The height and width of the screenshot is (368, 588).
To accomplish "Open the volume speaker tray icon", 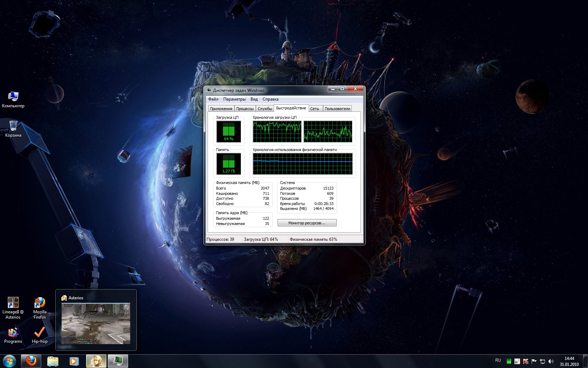I will (x=551, y=361).
